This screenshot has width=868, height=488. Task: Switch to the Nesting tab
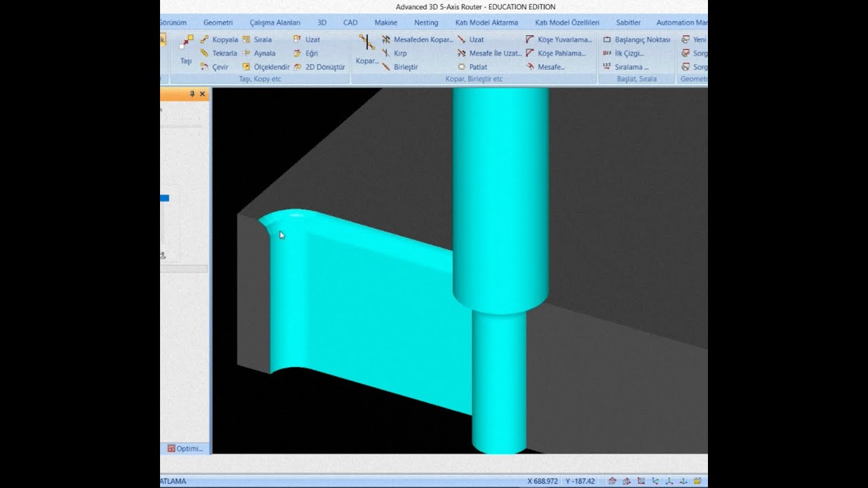(x=426, y=22)
